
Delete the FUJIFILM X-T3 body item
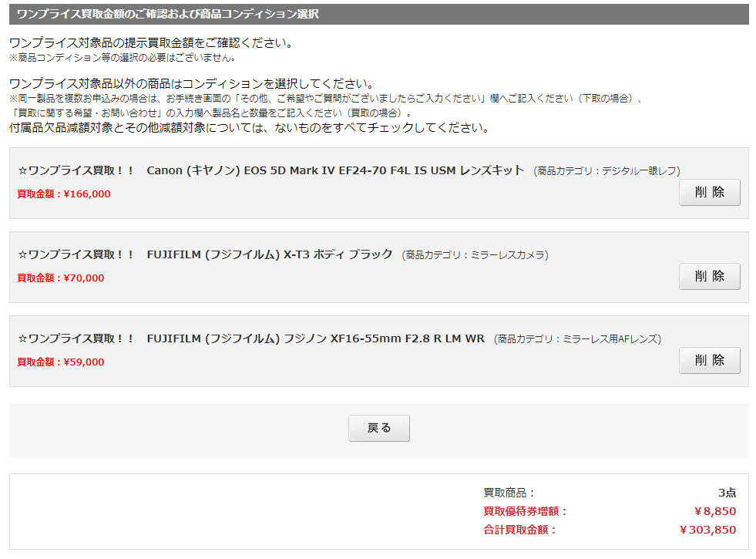tap(709, 276)
